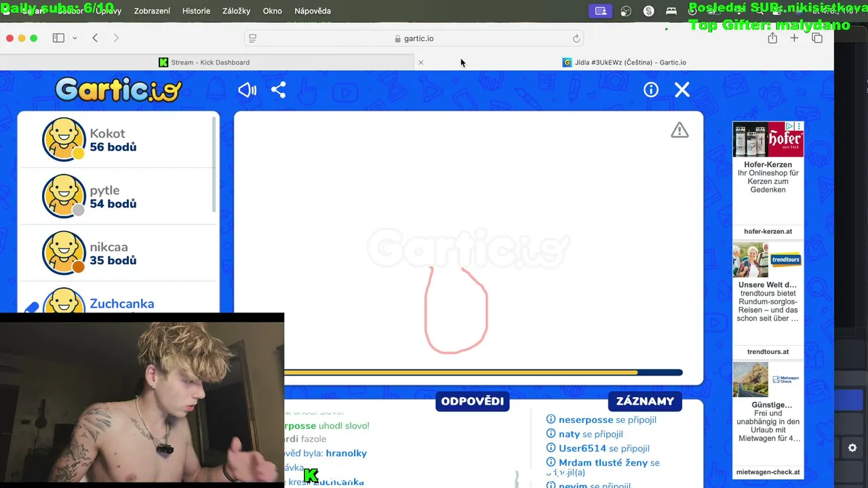Click the player list scrollbar
868x488 pixels.
pos(214,163)
